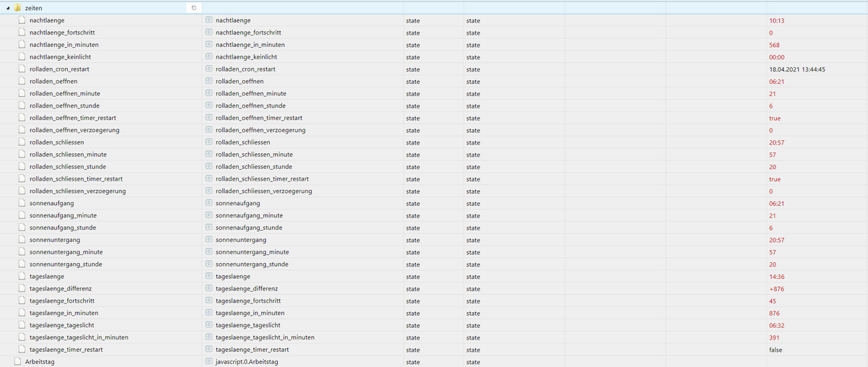Click document icon left of rolladen_oeffnen_timer_restart ID
This screenshot has height=367, width=868.
[22, 118]
